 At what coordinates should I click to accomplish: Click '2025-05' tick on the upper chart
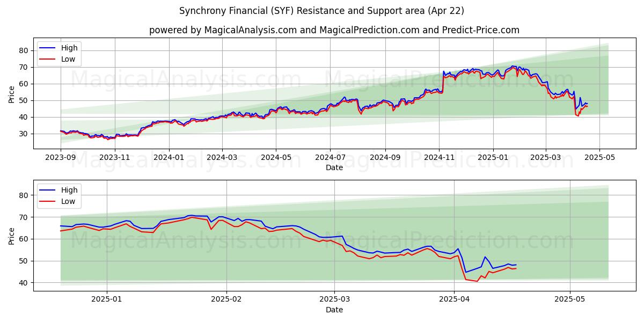point(599,157)
